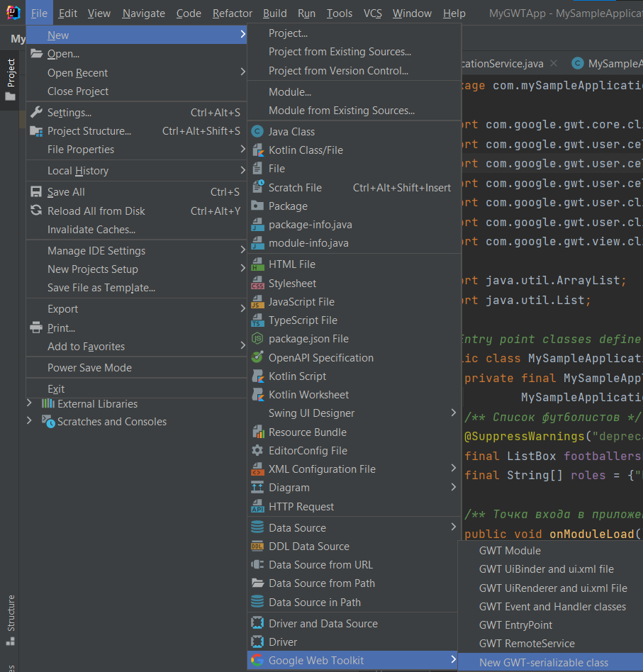Open the Swing UI Designer submenu arrow

point(454,413)
